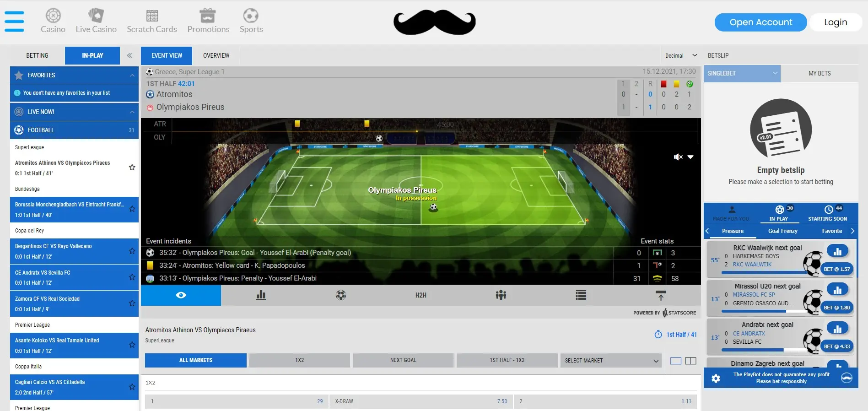Open Scratch Cards section
Viewport: 868px width, 411px height.
click(152, 21)
